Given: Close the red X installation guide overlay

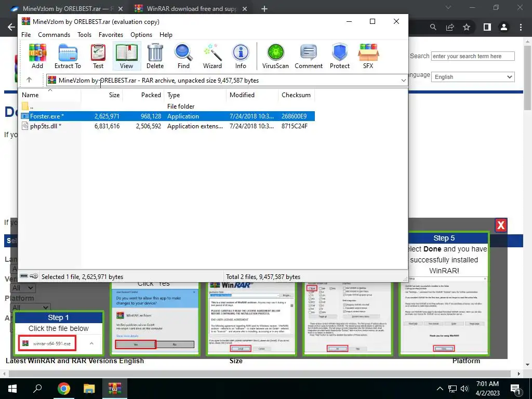Looking at the screenshot, I should (x=501, y=225).
